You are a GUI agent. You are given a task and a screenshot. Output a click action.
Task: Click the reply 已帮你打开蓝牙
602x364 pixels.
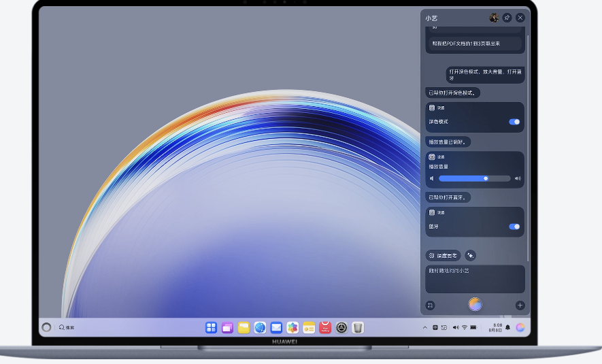(x=448, y=197)
